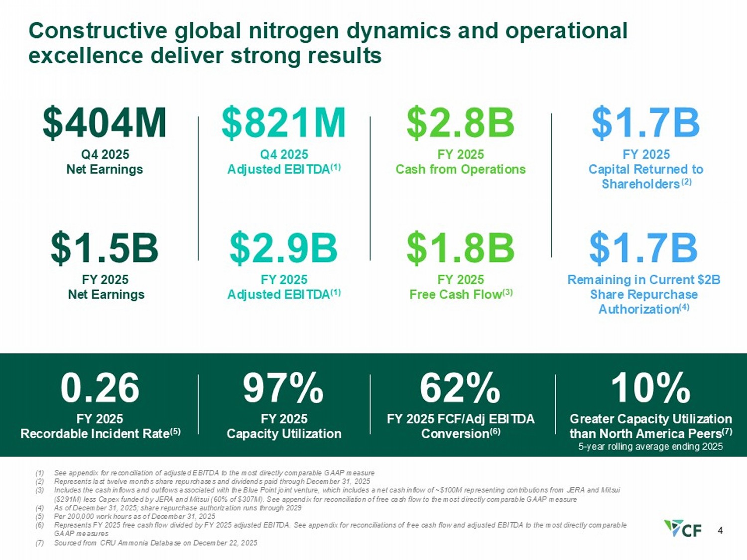This screenshot has height=560, width=747.
Task: Click the slide title about nitrogen dynamics
Action: click(328, 43)
